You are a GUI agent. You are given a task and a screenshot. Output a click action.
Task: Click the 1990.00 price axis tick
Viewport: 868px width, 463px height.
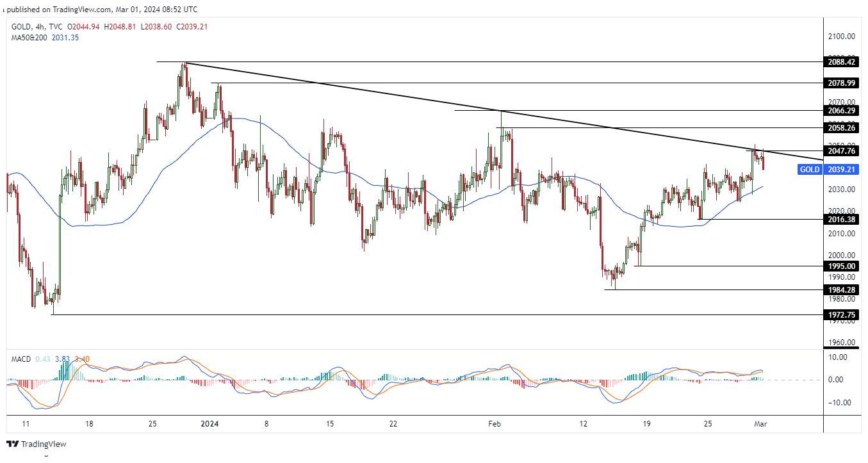[842, 277]
